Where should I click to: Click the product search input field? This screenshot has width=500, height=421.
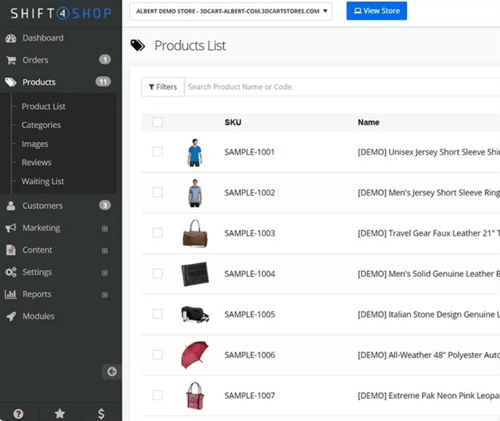click(342, 87)
